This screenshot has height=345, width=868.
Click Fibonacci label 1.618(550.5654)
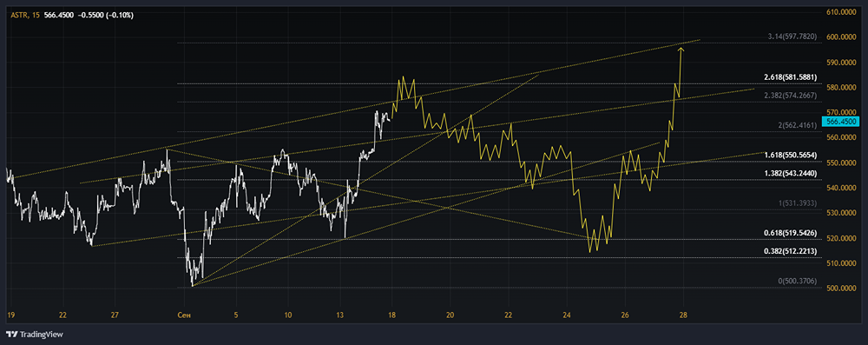(791, 155)
